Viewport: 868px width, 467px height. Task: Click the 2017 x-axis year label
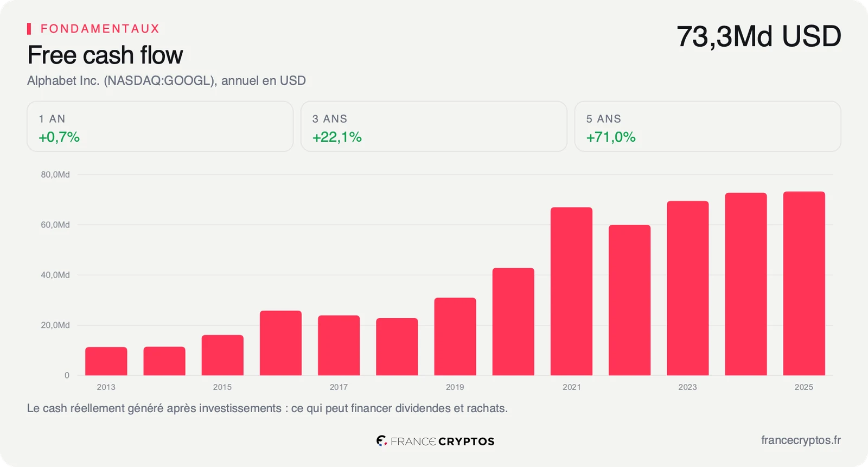pyautogui.click(x=339, y=387)
